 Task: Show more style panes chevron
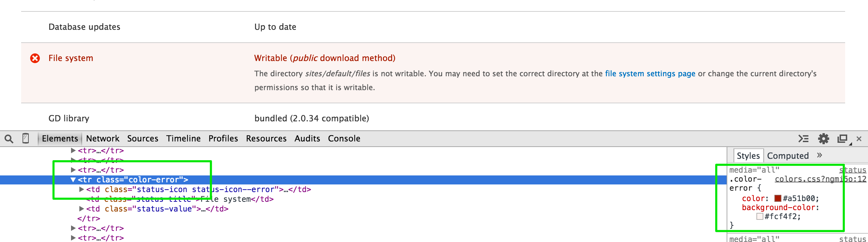819,155
